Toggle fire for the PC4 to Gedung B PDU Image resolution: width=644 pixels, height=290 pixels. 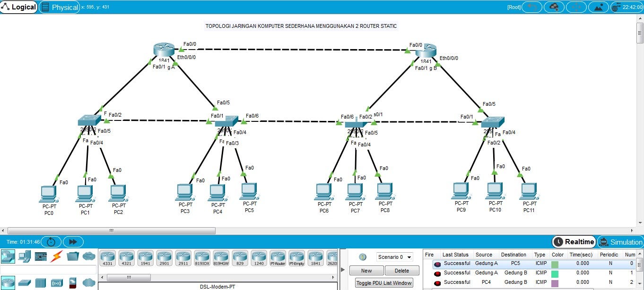[437, 282]
